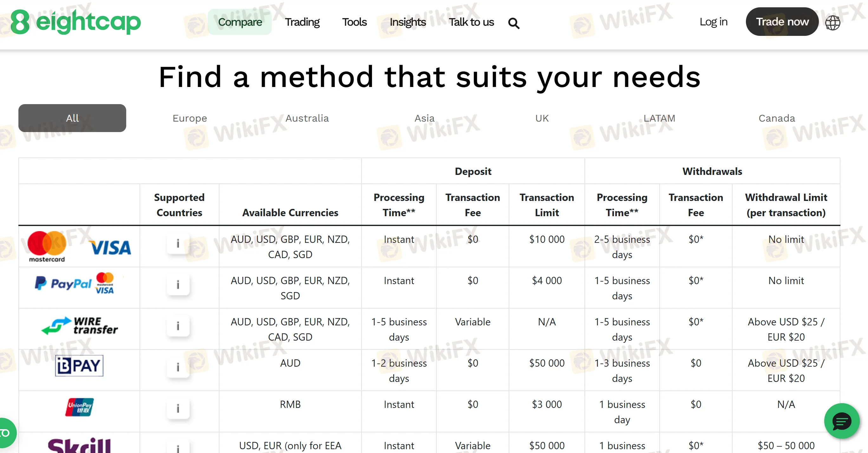Click the search magnifier icon
Image resolution: width=868 pixels, height=453 pixels.
tap(513, 23)
